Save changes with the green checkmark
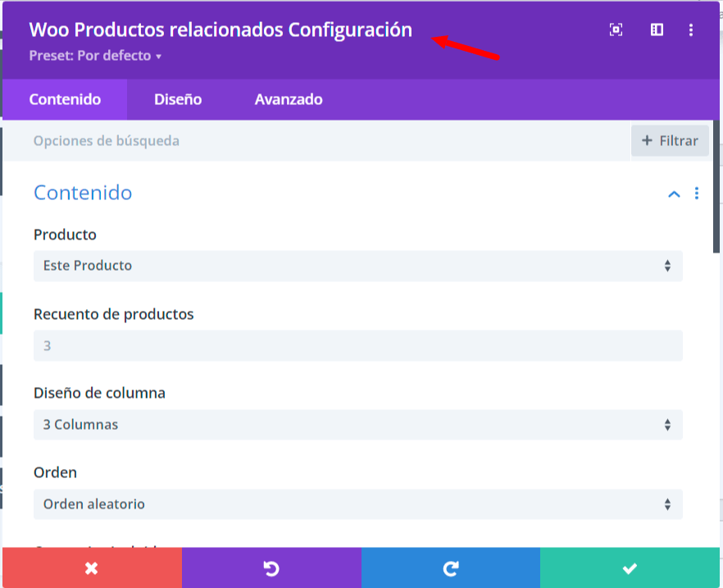 pyautogui.click(x=630, y=567)
